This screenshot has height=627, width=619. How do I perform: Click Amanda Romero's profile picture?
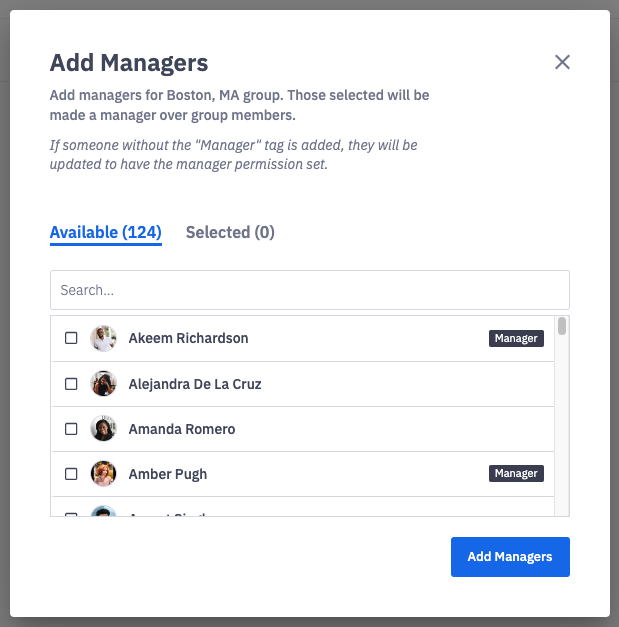point(103,429)
